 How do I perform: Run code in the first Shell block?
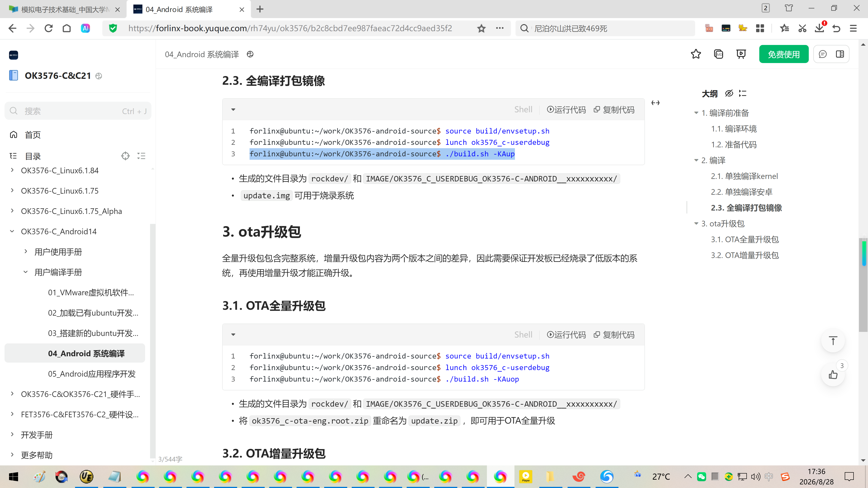pos(566,109)
